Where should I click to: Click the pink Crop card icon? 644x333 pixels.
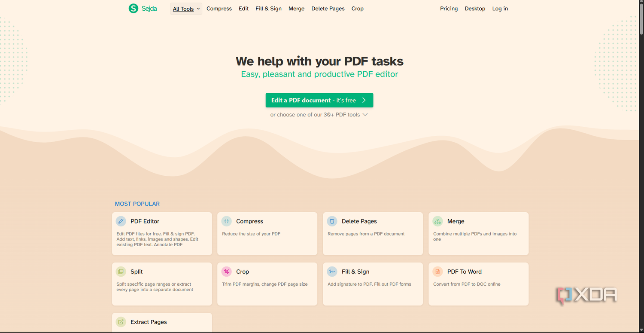point(227,272)
